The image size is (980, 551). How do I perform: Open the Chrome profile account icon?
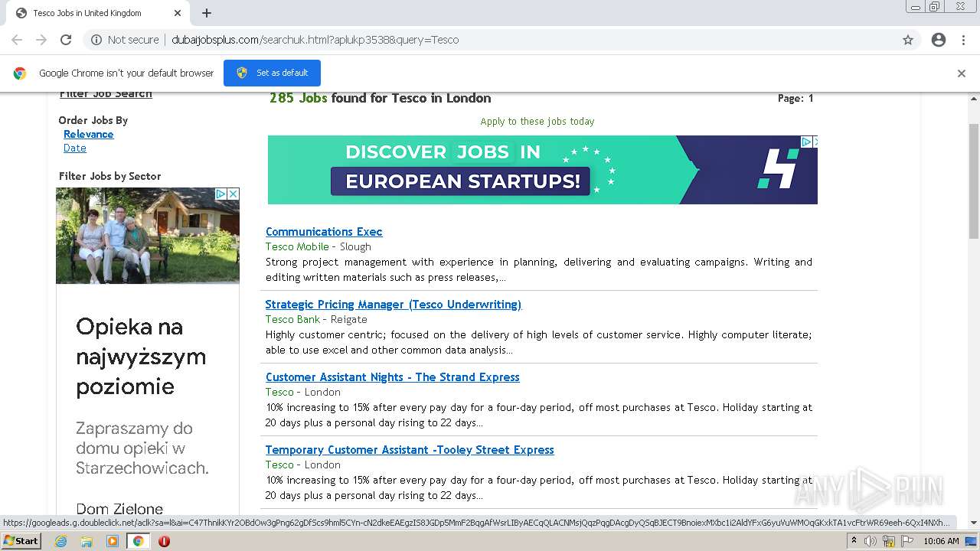click(939, 40)
